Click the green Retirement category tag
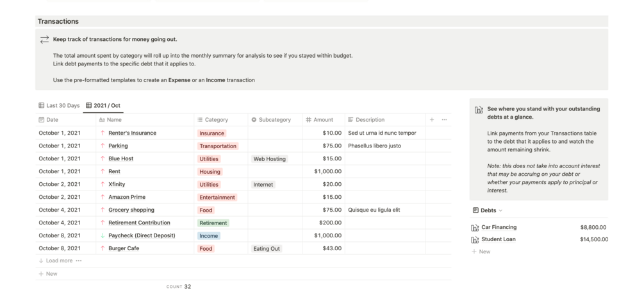 click(213, 223)
